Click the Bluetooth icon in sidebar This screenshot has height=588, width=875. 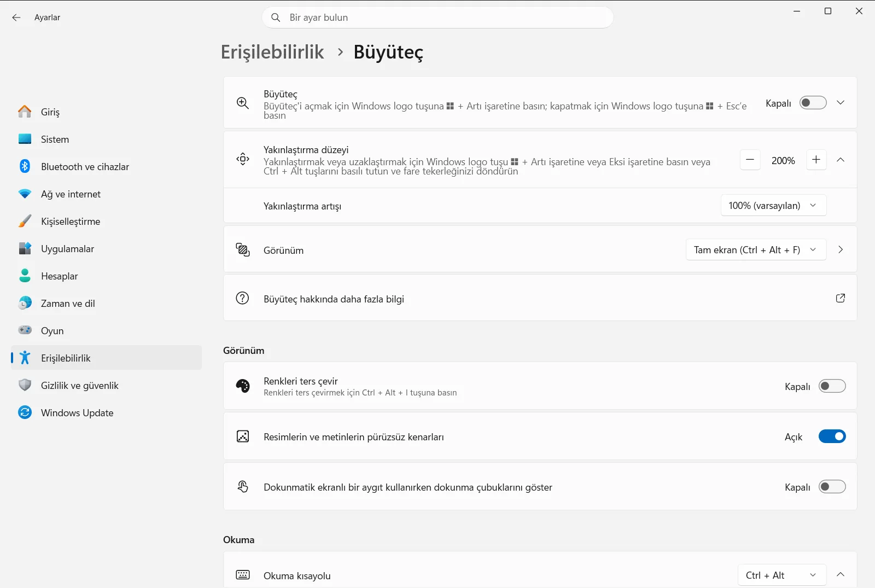point(25,166)
